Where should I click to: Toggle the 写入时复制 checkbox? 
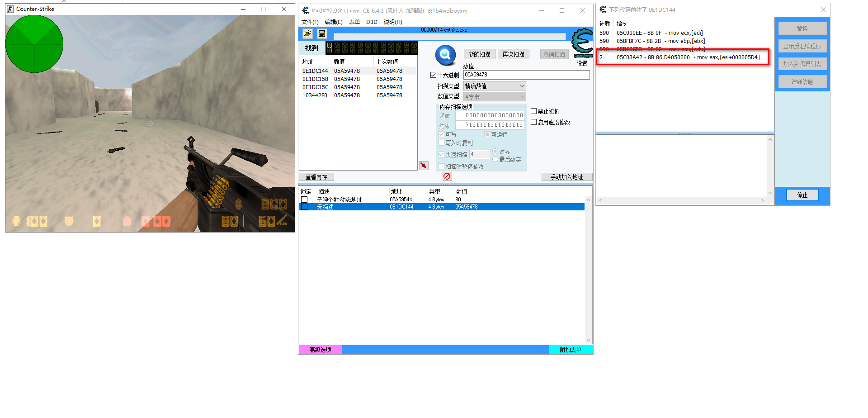(441, 143)
